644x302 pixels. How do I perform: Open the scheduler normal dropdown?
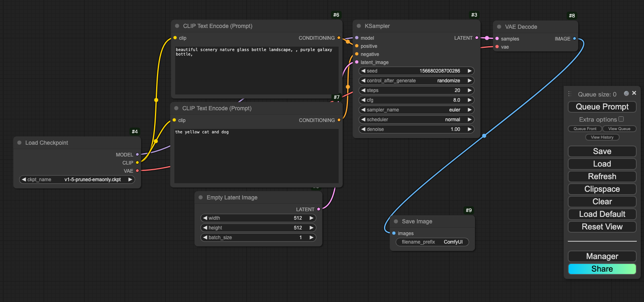pos(416,120)
